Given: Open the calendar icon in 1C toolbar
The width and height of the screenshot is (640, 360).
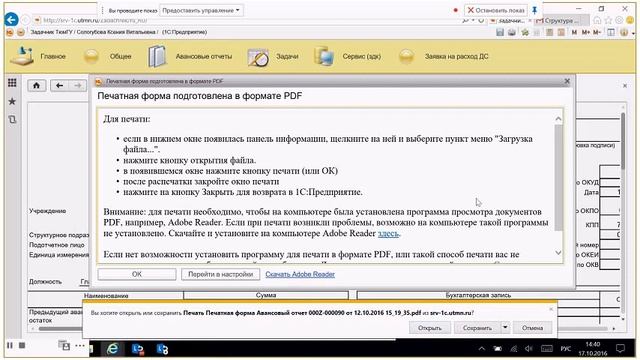Looking at the screenshot, I should tap(561, 32).
